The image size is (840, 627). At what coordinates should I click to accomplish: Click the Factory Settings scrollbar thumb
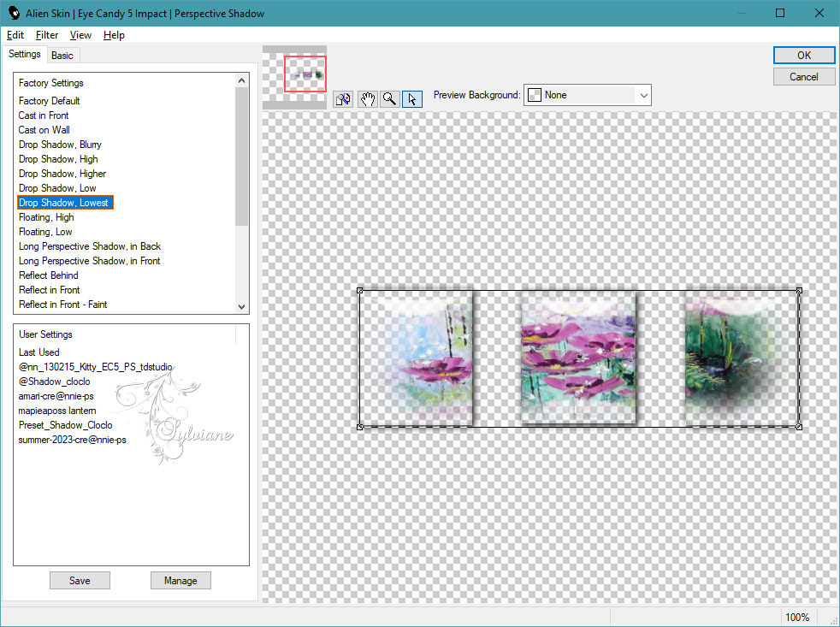click(241, 156)
